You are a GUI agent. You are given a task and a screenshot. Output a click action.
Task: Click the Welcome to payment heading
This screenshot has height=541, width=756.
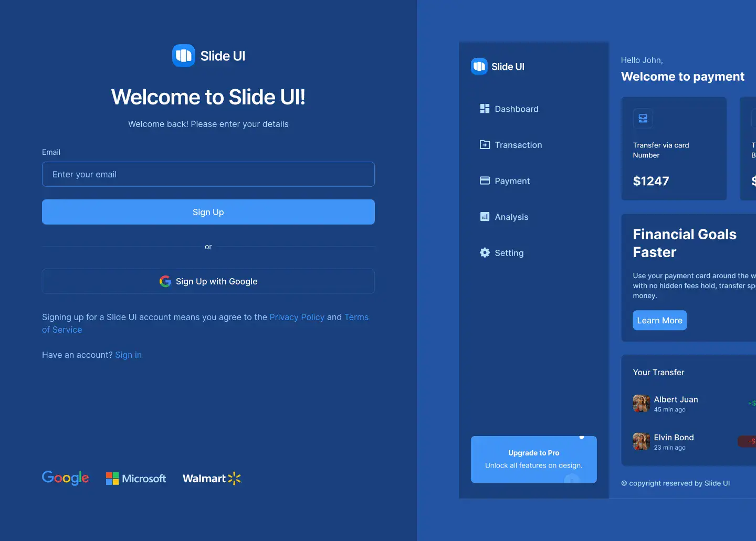(x=683, y=77)
